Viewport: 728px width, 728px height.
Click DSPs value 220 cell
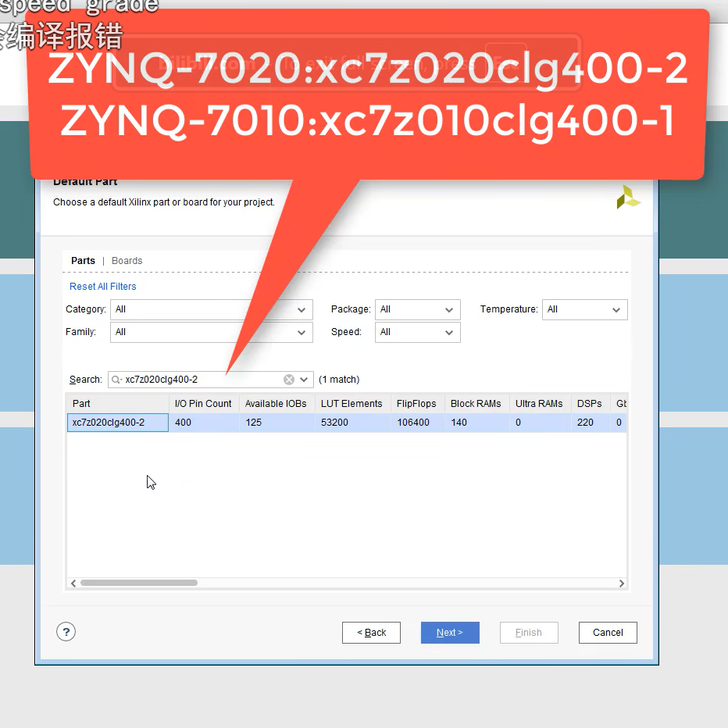[x=591, y=423]
